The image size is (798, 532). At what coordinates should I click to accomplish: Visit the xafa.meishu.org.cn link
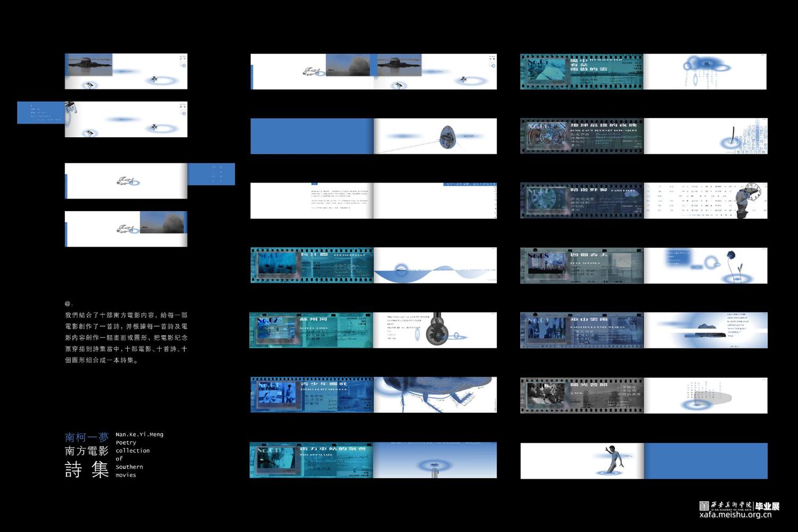(735, 515)
